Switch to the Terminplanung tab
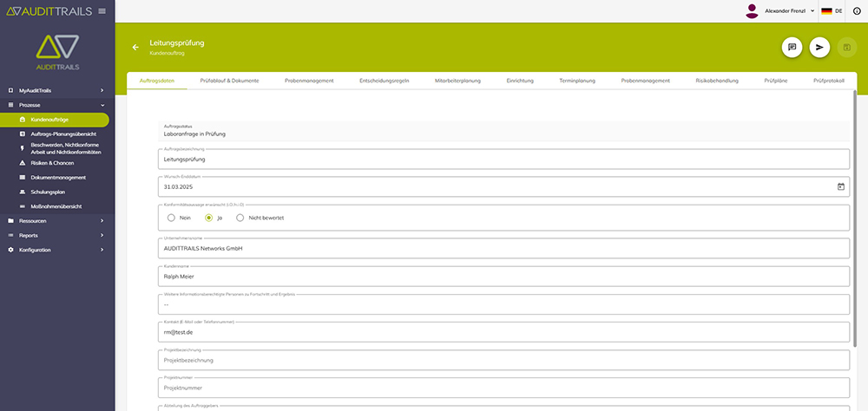Image resolution: width=868 pixels, height=411 pixels. coord(577,81)
